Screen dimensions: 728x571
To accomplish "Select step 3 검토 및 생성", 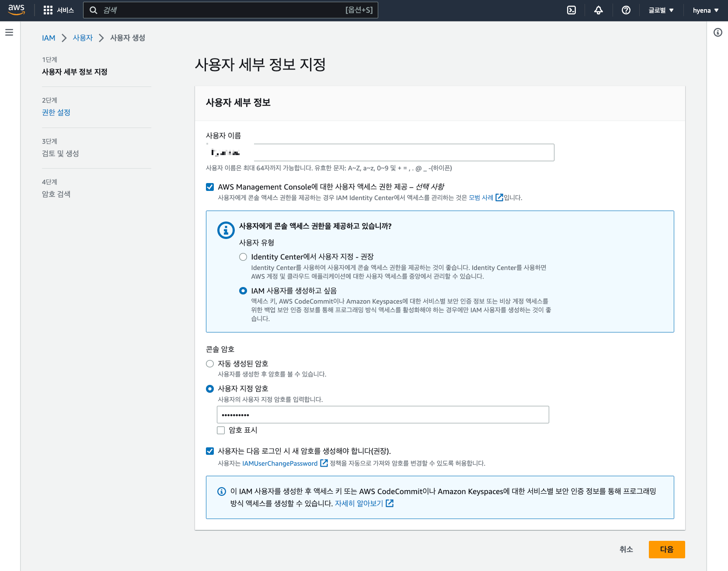I will [x=60, y=153].
